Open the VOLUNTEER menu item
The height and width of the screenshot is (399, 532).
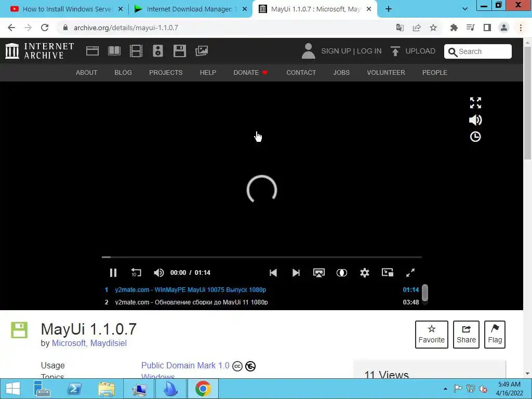coord(386,73)
